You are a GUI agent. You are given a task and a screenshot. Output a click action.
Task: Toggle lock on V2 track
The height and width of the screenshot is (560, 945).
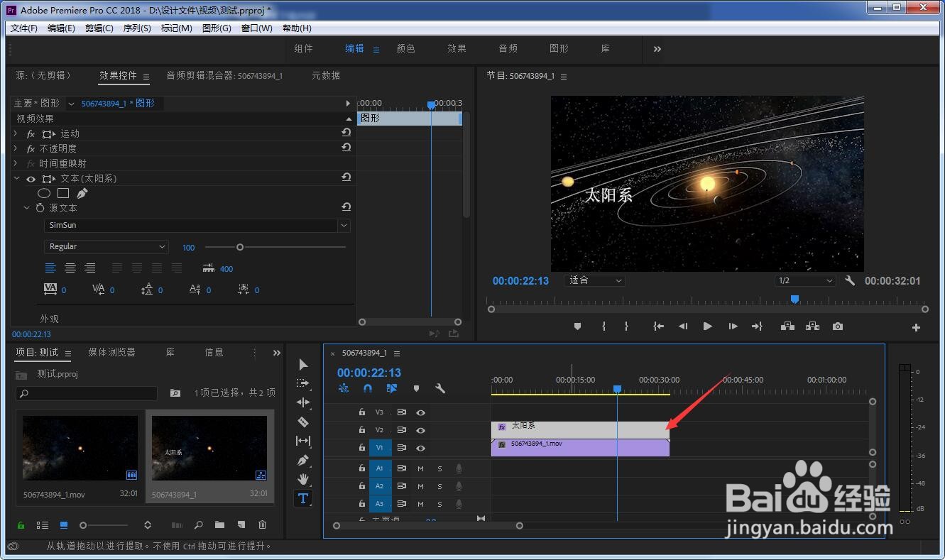[x=361, y=430]
